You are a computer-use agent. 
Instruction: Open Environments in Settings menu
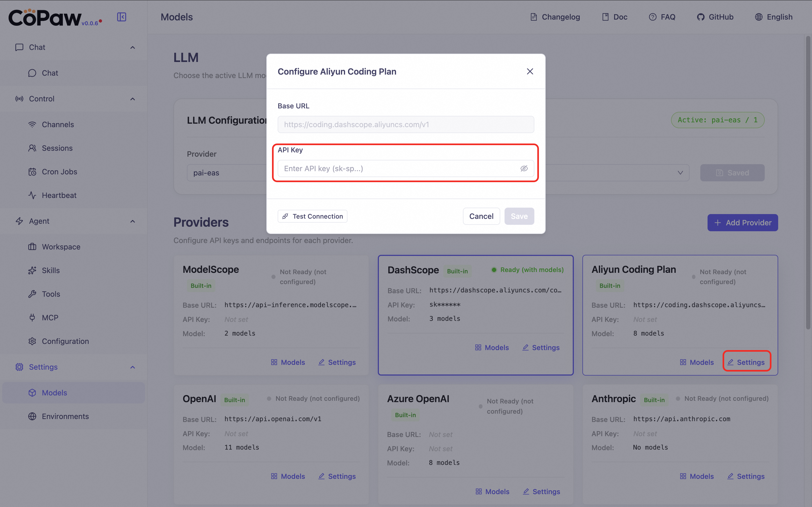pos(65,416)
